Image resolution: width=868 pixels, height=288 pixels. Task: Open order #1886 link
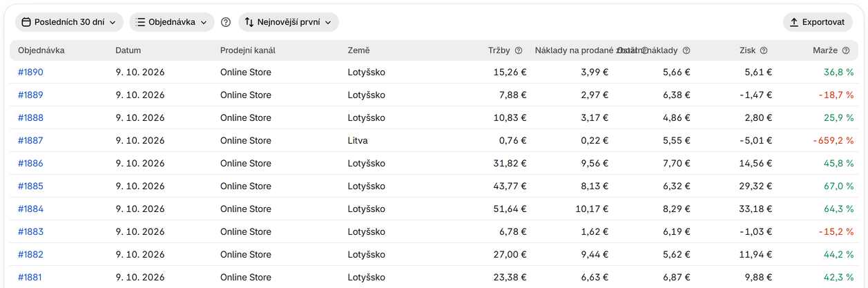[x=30, y=163]
